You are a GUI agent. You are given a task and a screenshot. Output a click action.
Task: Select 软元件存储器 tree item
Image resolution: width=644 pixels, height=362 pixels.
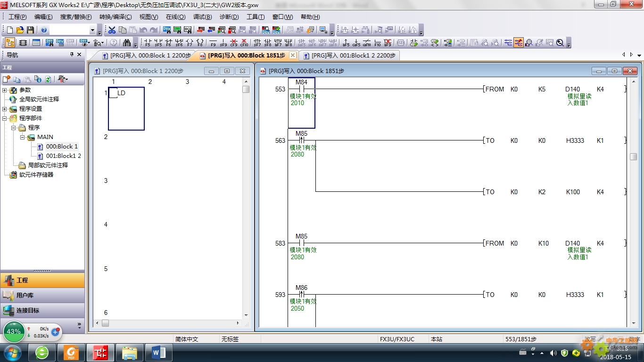coord(36,175)
